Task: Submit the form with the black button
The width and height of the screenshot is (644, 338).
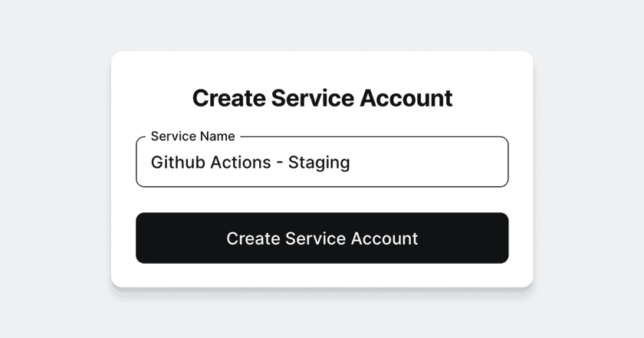Action: click(x=322, y=238)
